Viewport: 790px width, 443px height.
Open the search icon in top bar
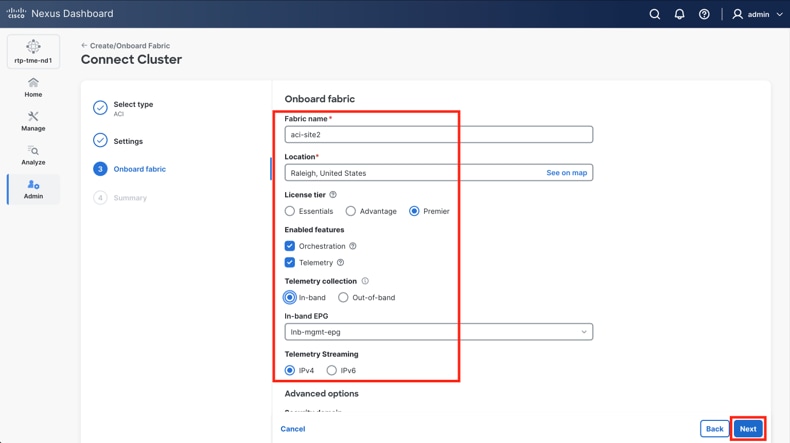(x=654, y=14)
